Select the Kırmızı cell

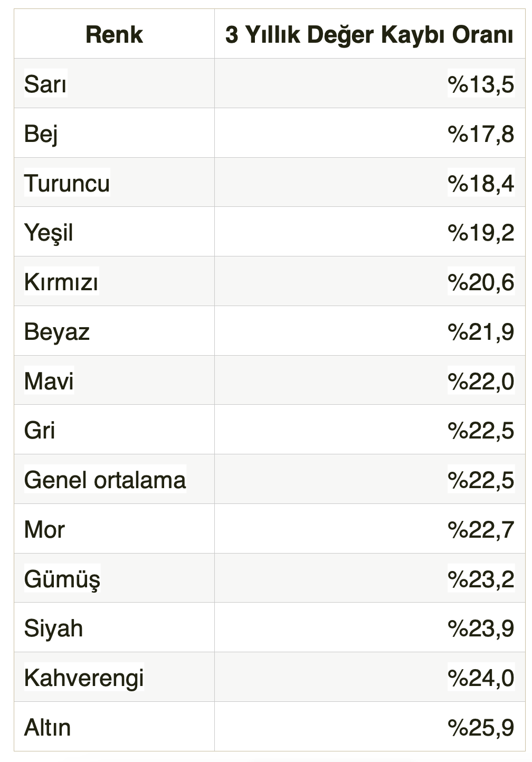[61, 282]
